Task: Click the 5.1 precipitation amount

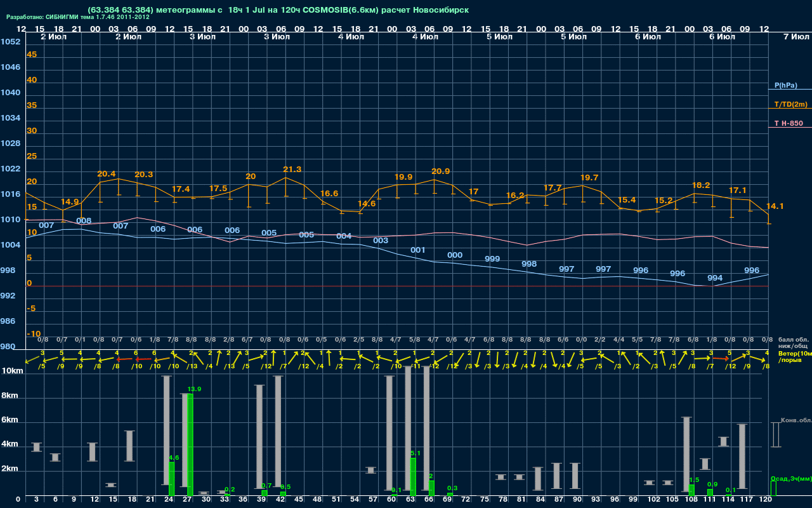Action: click(416, 453)
